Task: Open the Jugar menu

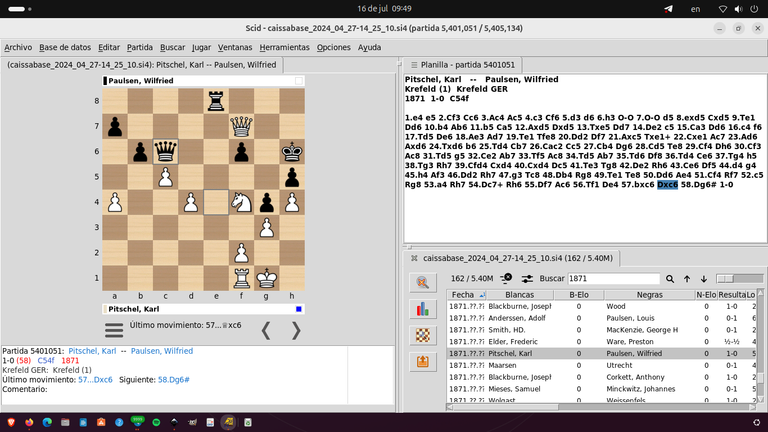Action: pos(201,48)
